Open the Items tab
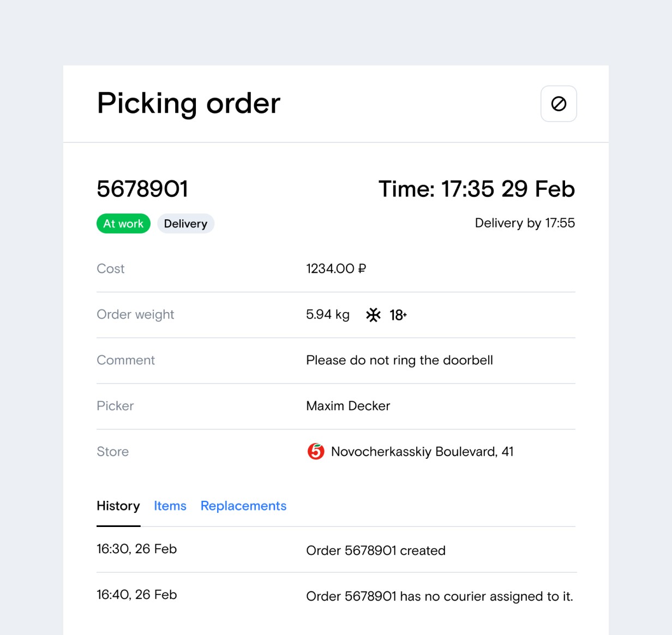 click(x=170, y=506)
